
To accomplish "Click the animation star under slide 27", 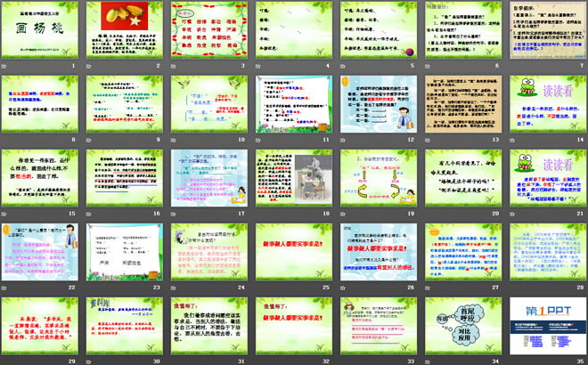I will 428,288.
